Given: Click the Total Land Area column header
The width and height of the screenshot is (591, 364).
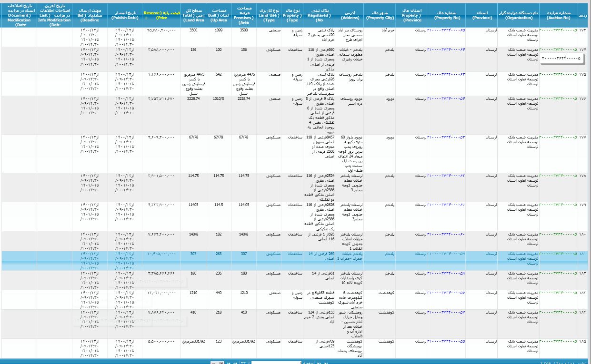Looking at the screenshot, I should 193,15.
